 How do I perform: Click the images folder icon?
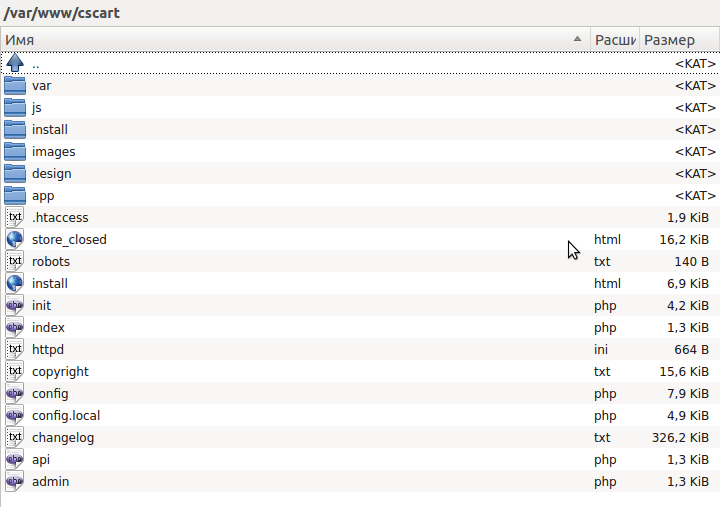click(15, 151)
